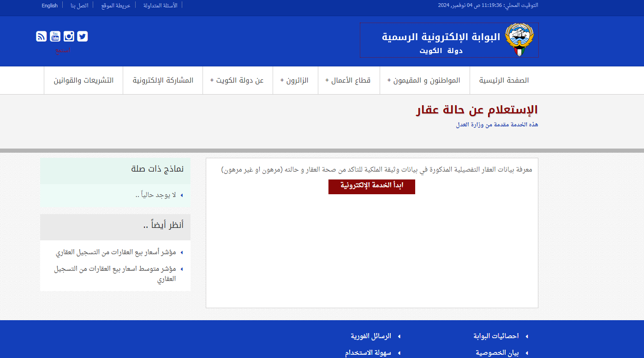Click the Kuwait state emblem logo
Viewport: 644px width, 358px height.
519,40
